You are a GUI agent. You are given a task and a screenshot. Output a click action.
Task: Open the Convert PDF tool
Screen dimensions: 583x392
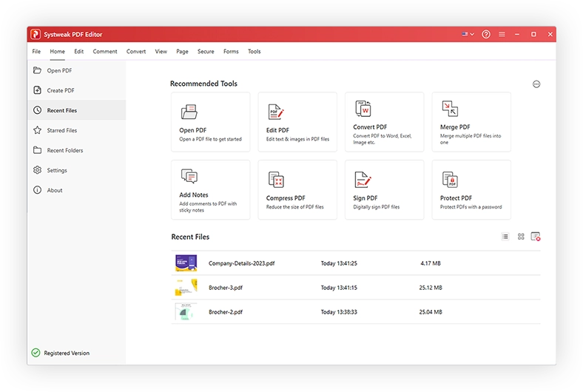coord(363,109)
